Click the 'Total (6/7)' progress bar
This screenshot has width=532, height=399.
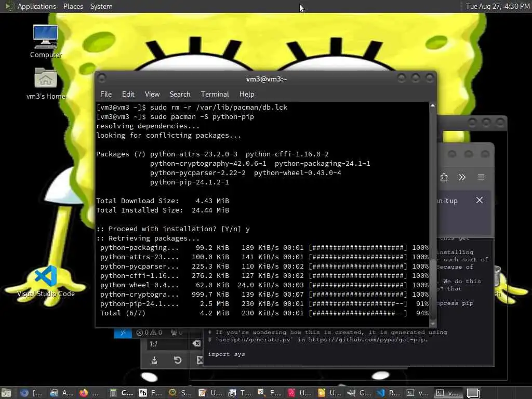(x=358, y=313)
